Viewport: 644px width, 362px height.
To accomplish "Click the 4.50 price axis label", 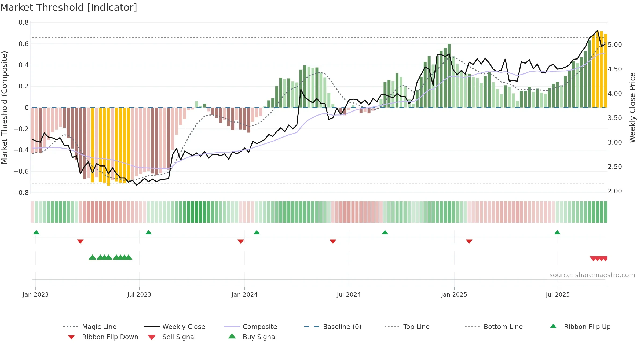I will [615, 69].
